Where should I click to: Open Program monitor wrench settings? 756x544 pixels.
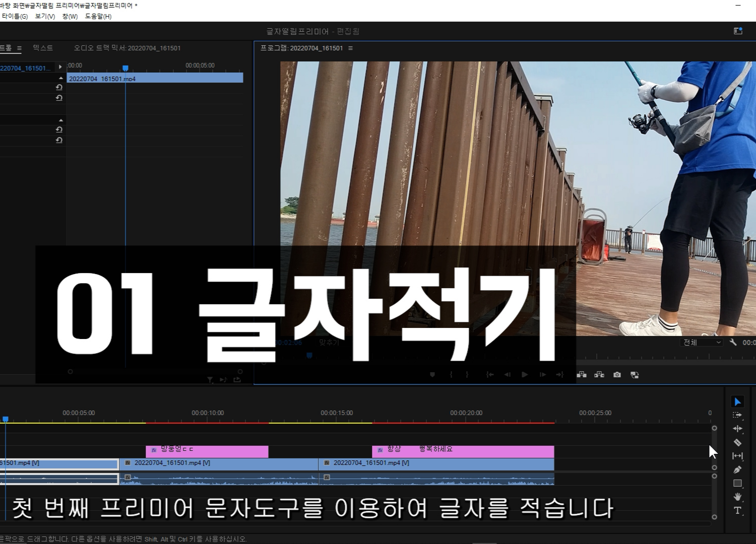(x=733, y=342)
